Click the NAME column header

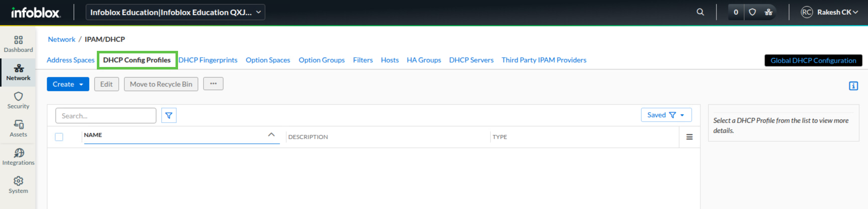93,135
